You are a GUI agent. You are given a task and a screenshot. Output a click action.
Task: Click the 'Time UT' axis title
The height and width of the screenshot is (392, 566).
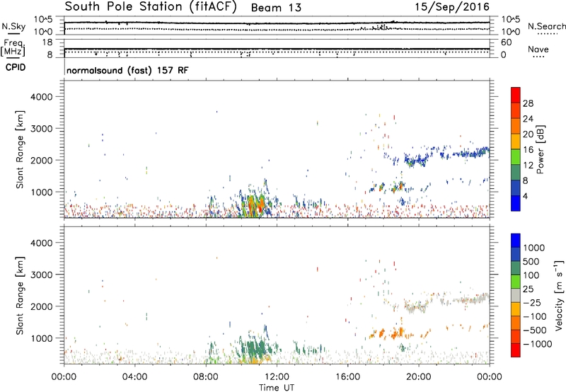[x=277, y=388]
